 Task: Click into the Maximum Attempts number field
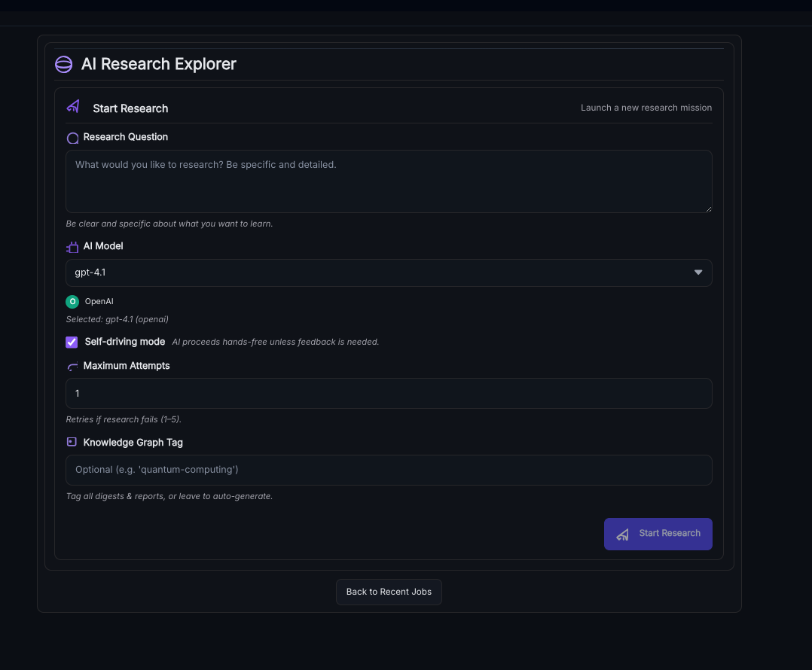389,393
